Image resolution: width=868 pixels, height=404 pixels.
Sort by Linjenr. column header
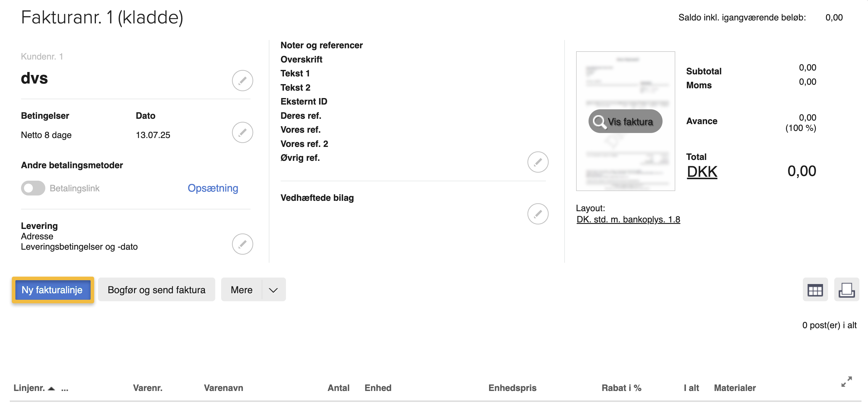pos(29,388)
